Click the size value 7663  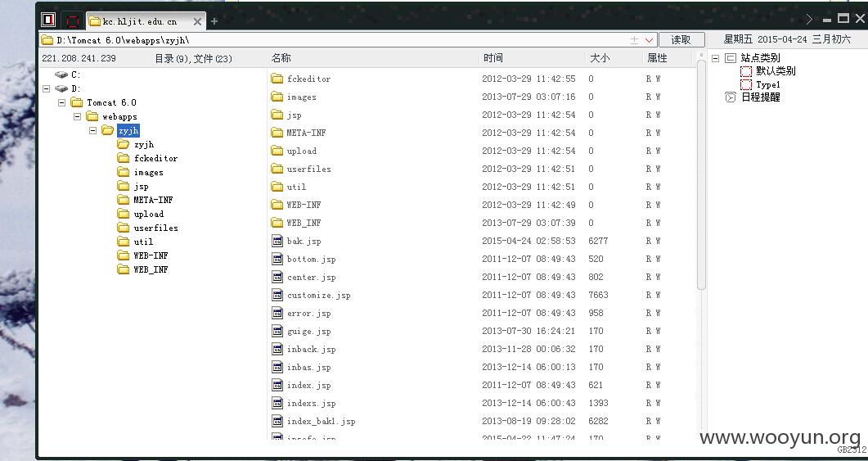tap(598, 295)
